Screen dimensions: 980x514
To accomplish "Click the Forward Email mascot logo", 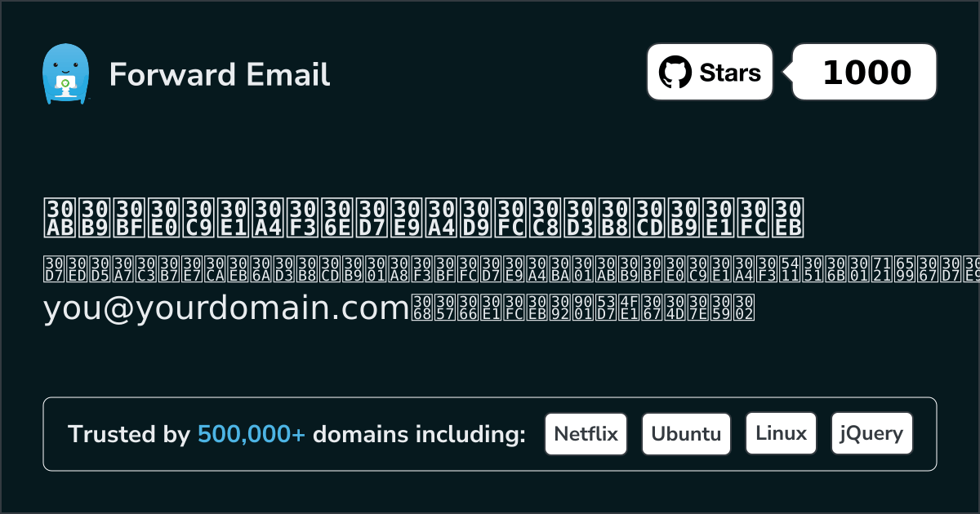I will pos(65,73).
